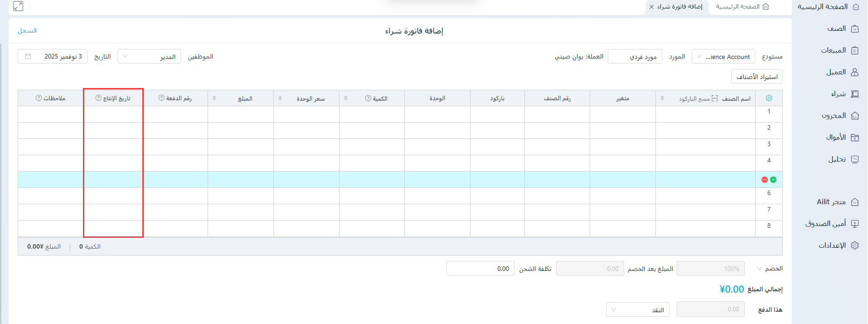Click the barcode scan icon in header
Viewport: 868px width, 324px height.
point(715,98)
